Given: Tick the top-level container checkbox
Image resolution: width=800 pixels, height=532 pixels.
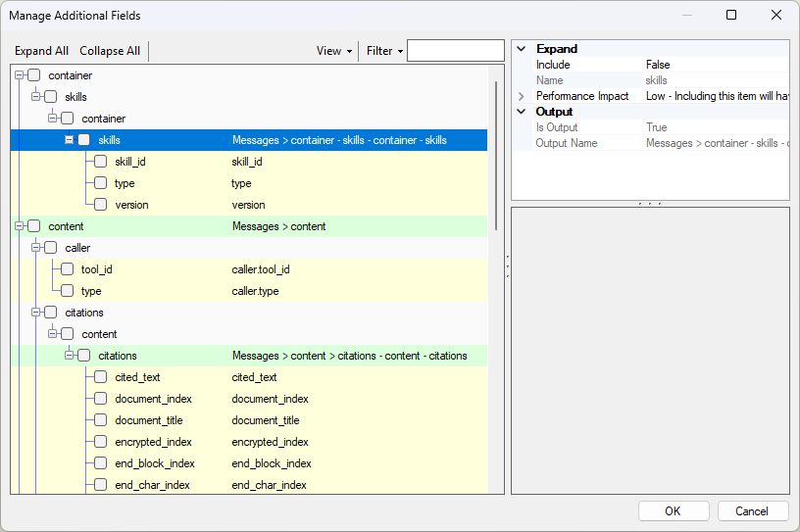Looking at the screenshot, I should coord(33,75).
